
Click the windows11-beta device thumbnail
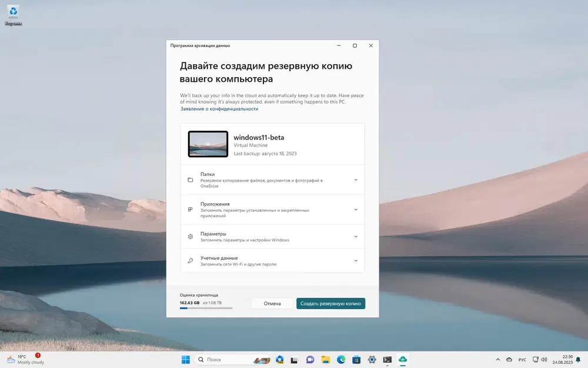pyautogui.click(x=208, y=144)
